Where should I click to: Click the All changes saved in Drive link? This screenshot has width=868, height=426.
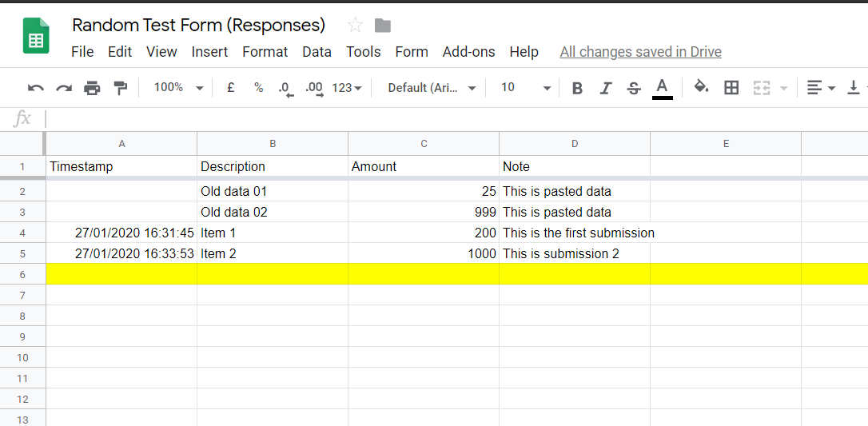(x=640, y=52)
